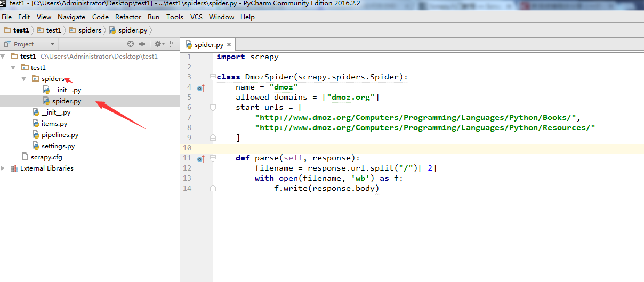Open the Code menu
Image resolution: width=644 pixels, height=282 pixels.
click(100, 17)
